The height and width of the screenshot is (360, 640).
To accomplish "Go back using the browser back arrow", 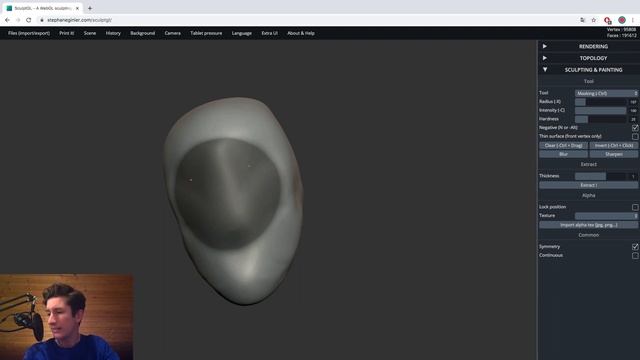I will point(7,20).
